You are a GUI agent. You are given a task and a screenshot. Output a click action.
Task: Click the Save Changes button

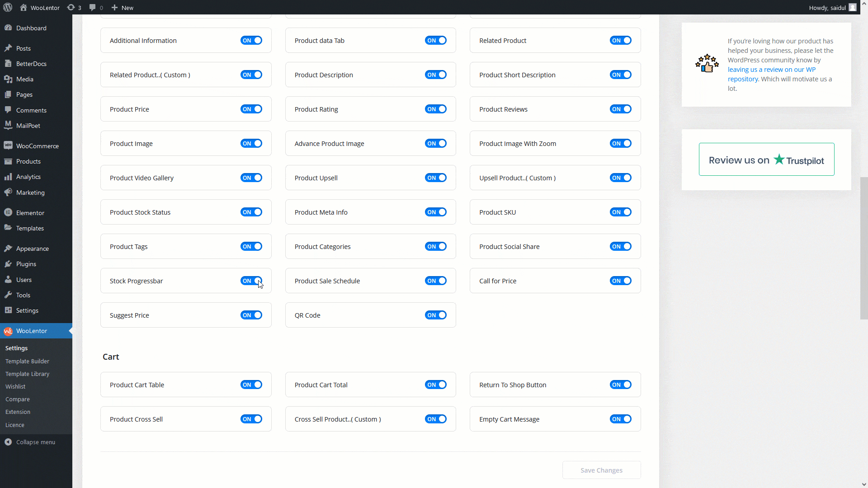coord(601,470)
